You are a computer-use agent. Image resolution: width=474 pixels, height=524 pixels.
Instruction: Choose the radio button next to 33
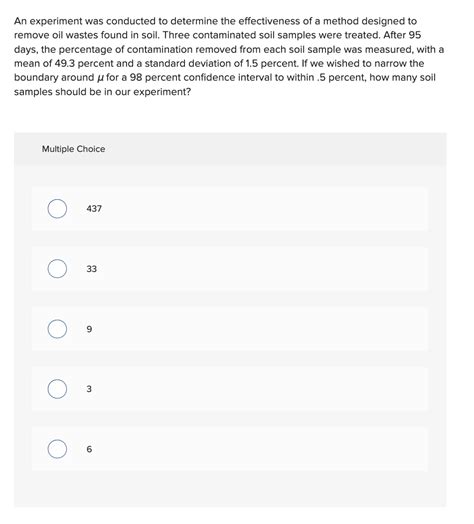(57, 269)
